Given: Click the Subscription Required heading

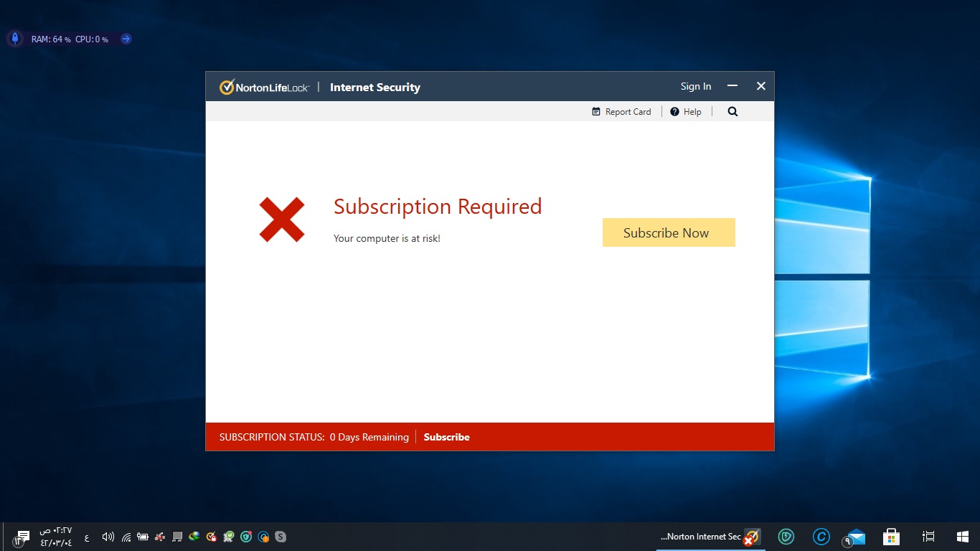Looking at the screenshot, I should tap(438, 207).
